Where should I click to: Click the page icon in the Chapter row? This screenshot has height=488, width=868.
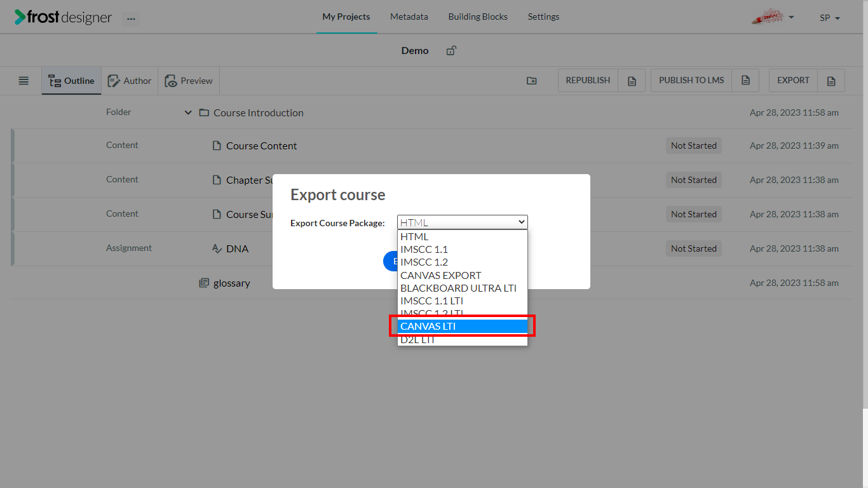point(217,180)
